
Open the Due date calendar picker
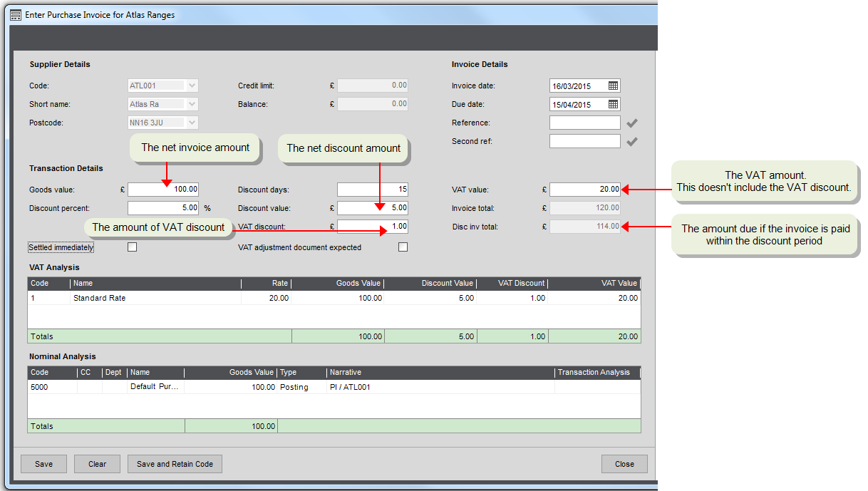(x=613, y=104)
